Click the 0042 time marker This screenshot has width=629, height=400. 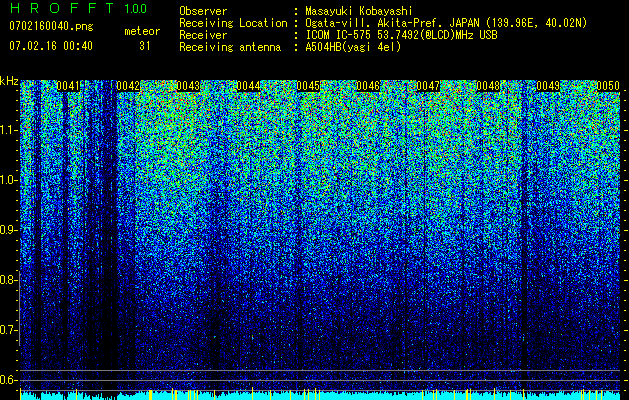point(128,86)
